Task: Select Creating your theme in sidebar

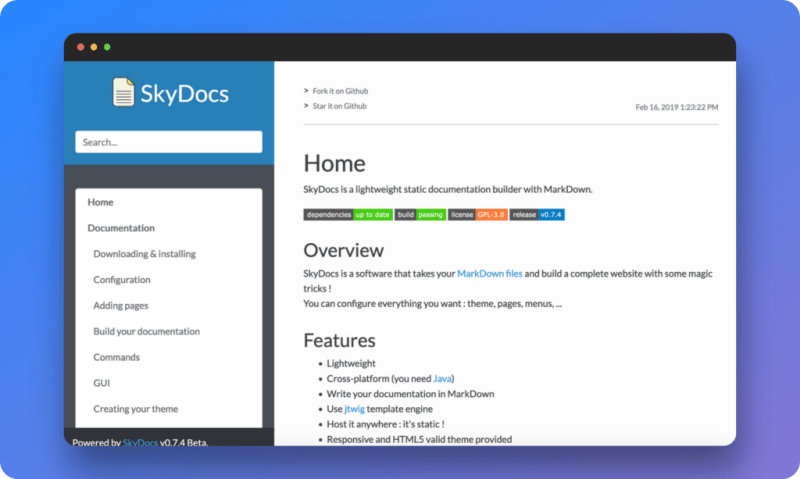Action: click(x=136, y=409)
